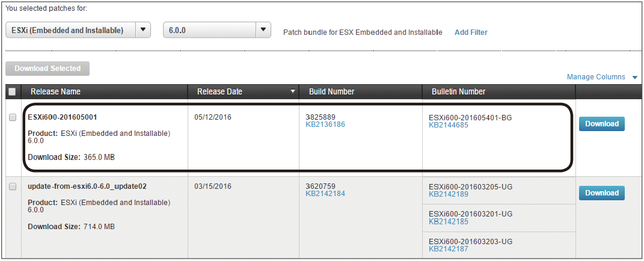Open the Manage Columns dropdown arrow
This screenshot has height=261, width=644.
pos(635,78)
